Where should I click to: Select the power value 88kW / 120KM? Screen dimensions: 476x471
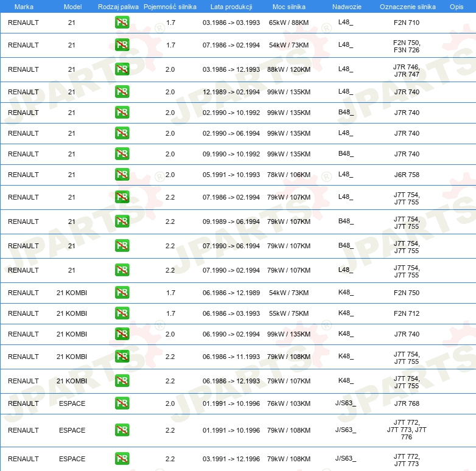point(289,69)
